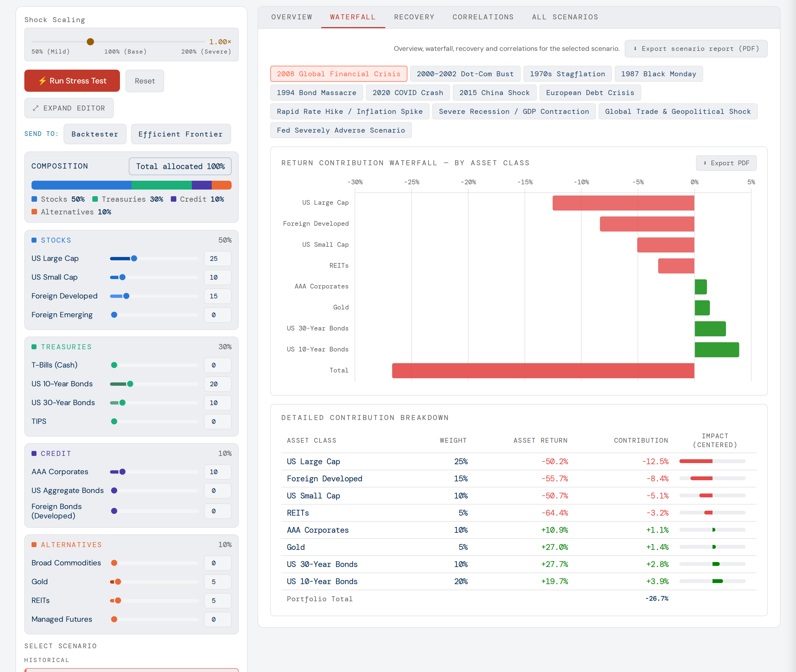Open the Correlations tab
This screenshot has width=796, height=672.
pyautogui.click(x=483, y=17)
